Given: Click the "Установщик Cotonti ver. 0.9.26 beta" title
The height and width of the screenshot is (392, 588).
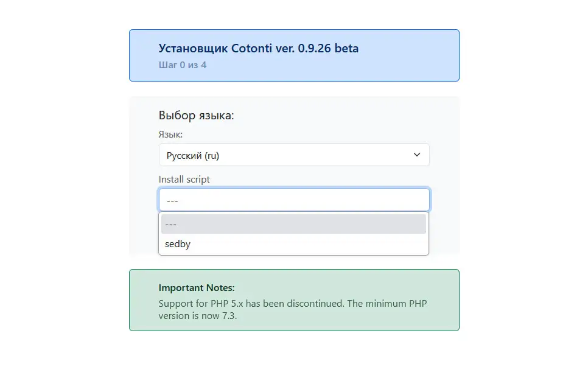Looking at the screenshot, I should (258, 48).
